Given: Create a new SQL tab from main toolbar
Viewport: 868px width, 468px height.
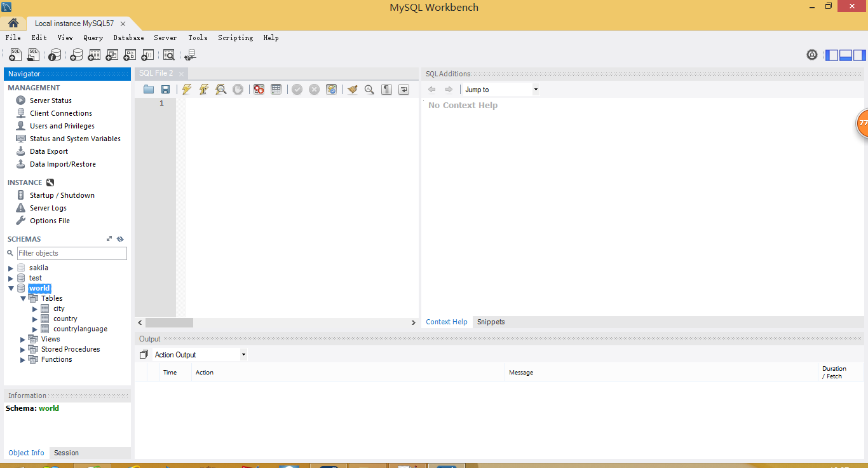Looking at the screenshot, I should pos(15,55).
